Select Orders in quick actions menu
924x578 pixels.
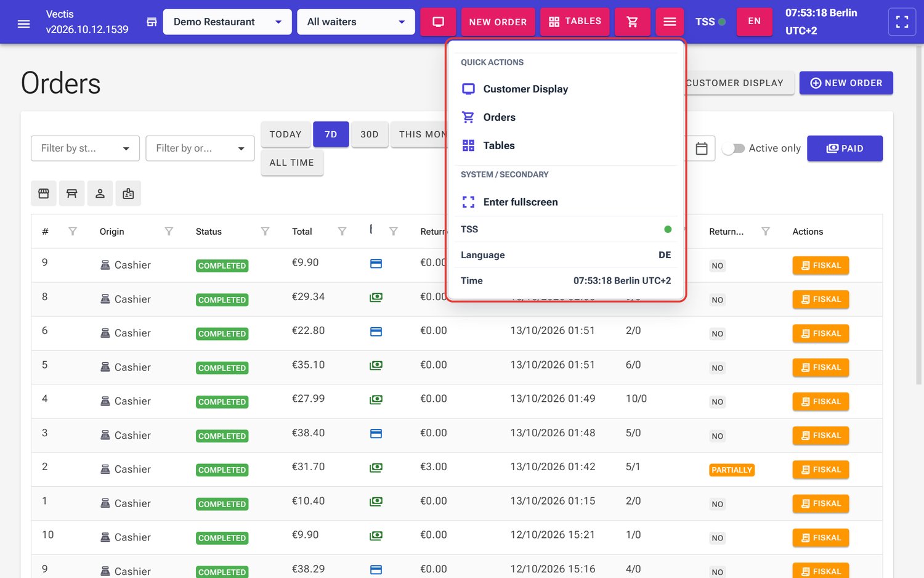point(565,117)
